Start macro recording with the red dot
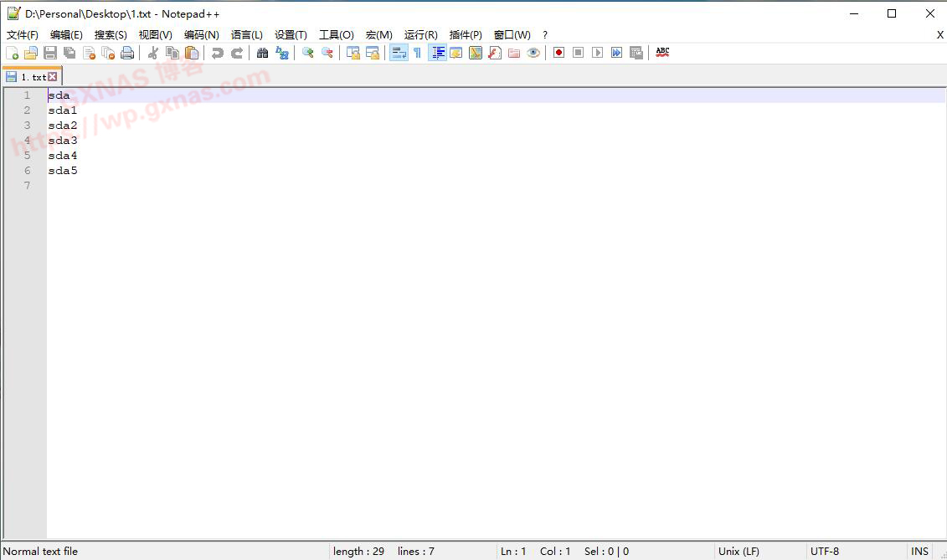947x560 pixels. coord(558,53)
